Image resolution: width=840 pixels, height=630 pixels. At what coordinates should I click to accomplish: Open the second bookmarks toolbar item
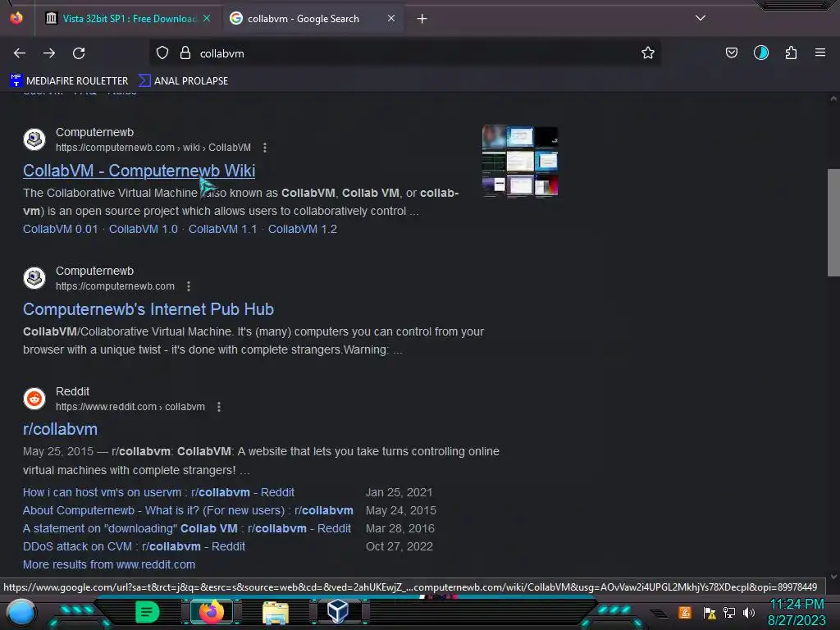(x=183, y=81)
